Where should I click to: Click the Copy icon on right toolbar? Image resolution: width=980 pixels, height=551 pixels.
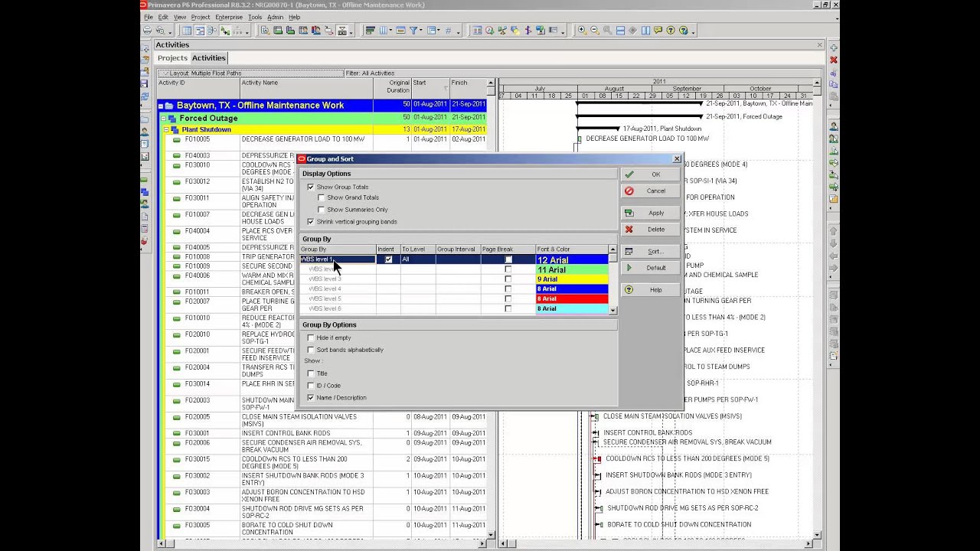pyautogui.click(x=834, y=85)
